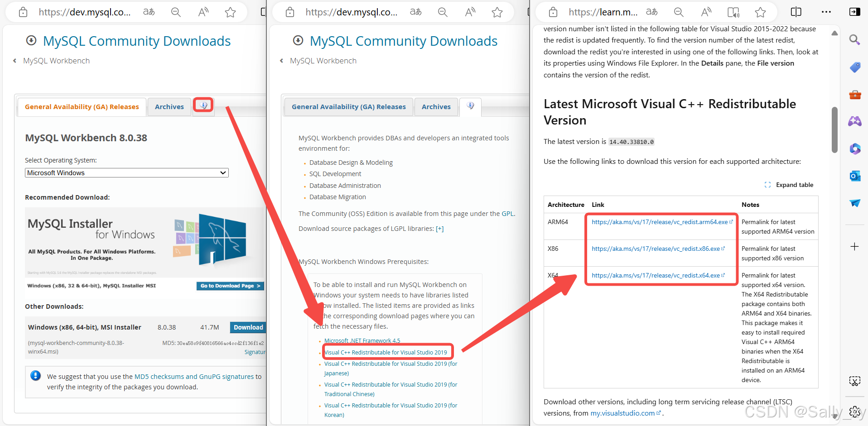Viewport: 868px width, 426px height.
Task: Open the GPL link
Action: pos(507,214)
